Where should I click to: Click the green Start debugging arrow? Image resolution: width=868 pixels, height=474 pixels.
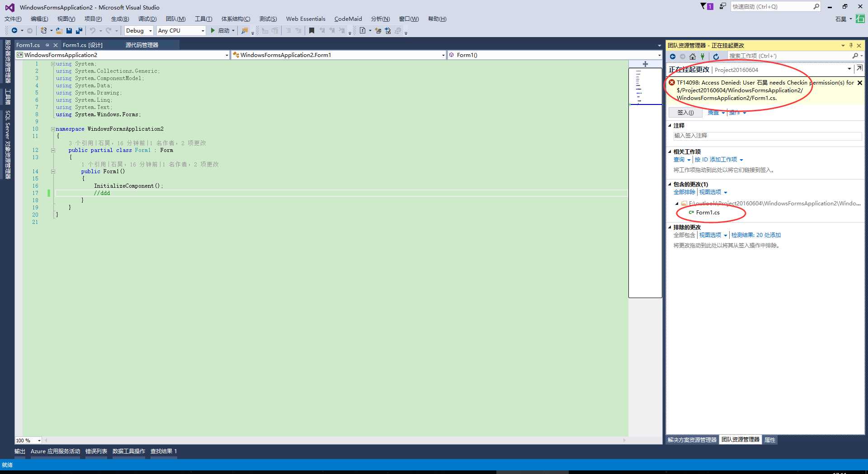coord(213,30)
